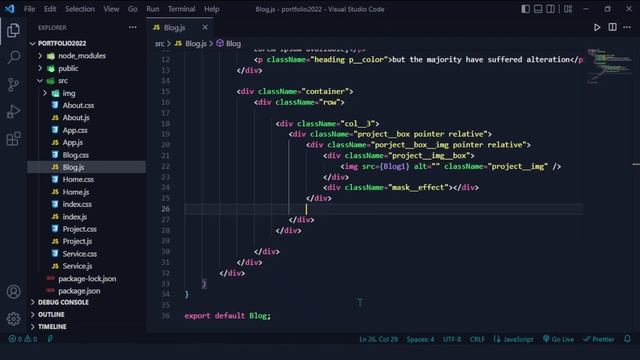Open Service.css in the explorer
The image size is (640, 360).
pyautogui.click(x=80, y=253)
